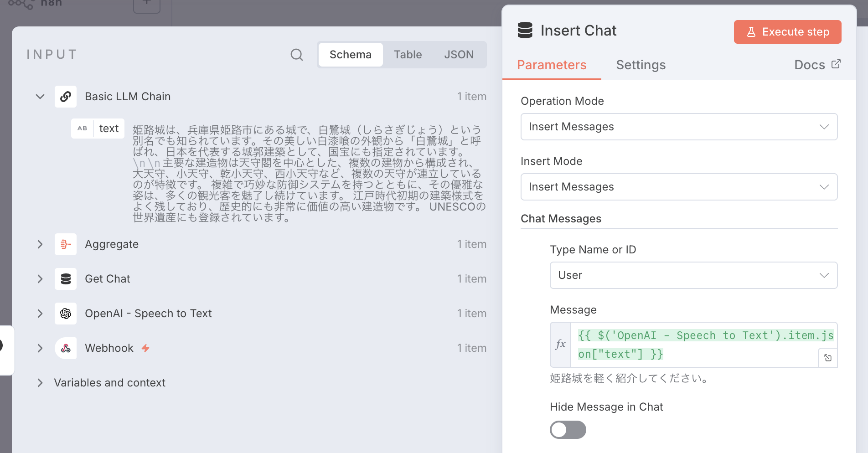Open the Operation Mode dropdown
This screenshot has width=868, height=453.
[679, 127]
